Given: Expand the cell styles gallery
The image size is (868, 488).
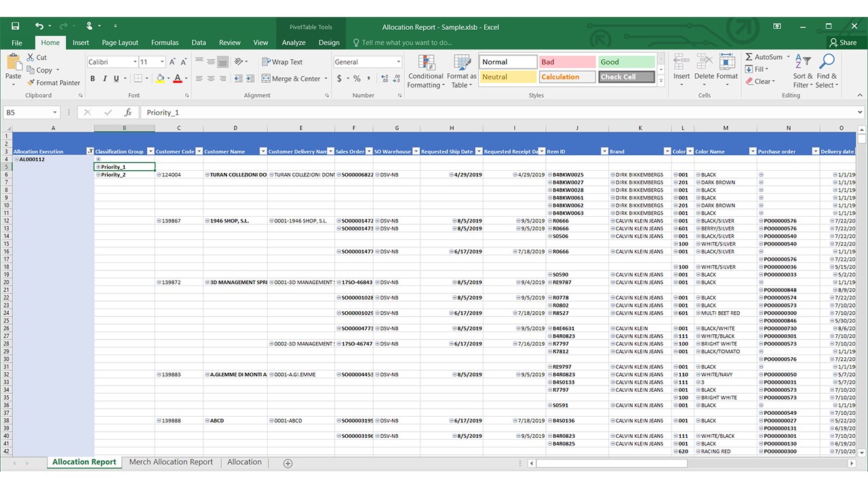Looking at the screenshot, I should [x=660, y=82].
